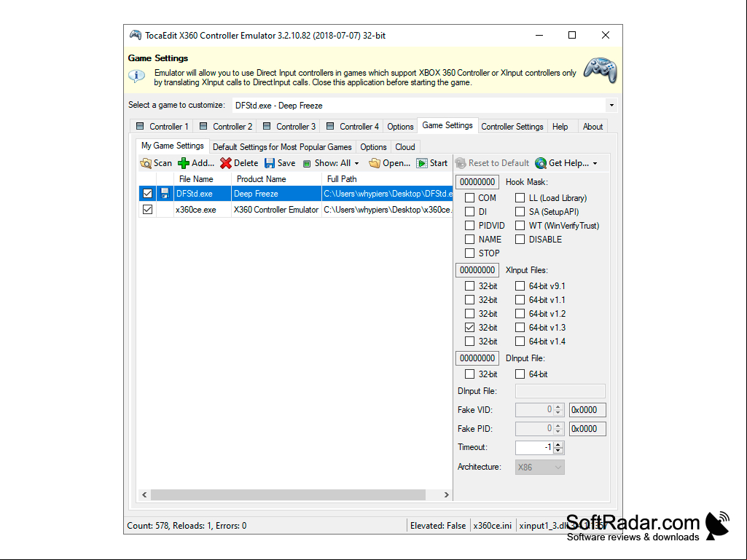Increase the Timeout value with up arrow
747x560 pixels.
coord(558,444)
